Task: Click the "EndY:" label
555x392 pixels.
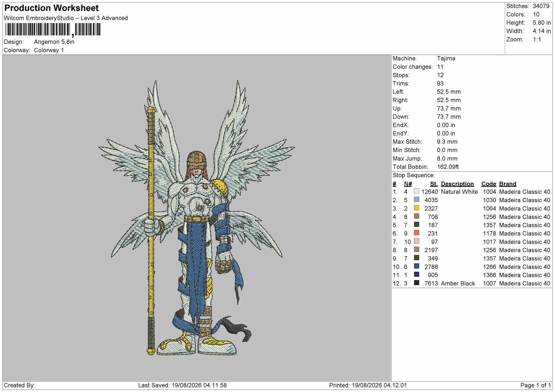Action: (401, 133)
